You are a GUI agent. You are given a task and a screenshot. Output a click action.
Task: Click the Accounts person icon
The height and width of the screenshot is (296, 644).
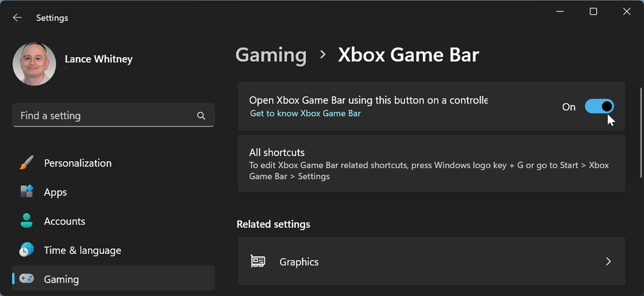tap(26, 221)
